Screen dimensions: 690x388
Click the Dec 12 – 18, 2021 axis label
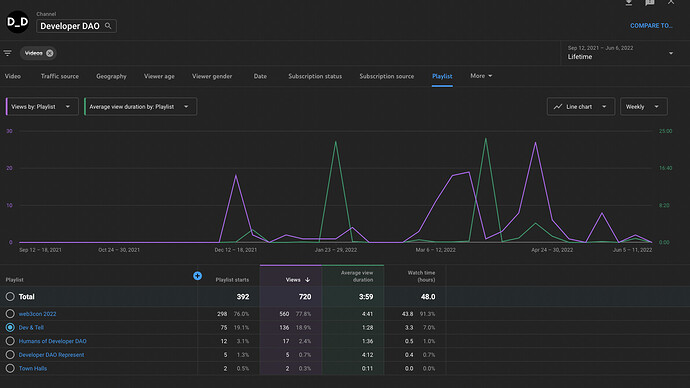coord(236,250)
